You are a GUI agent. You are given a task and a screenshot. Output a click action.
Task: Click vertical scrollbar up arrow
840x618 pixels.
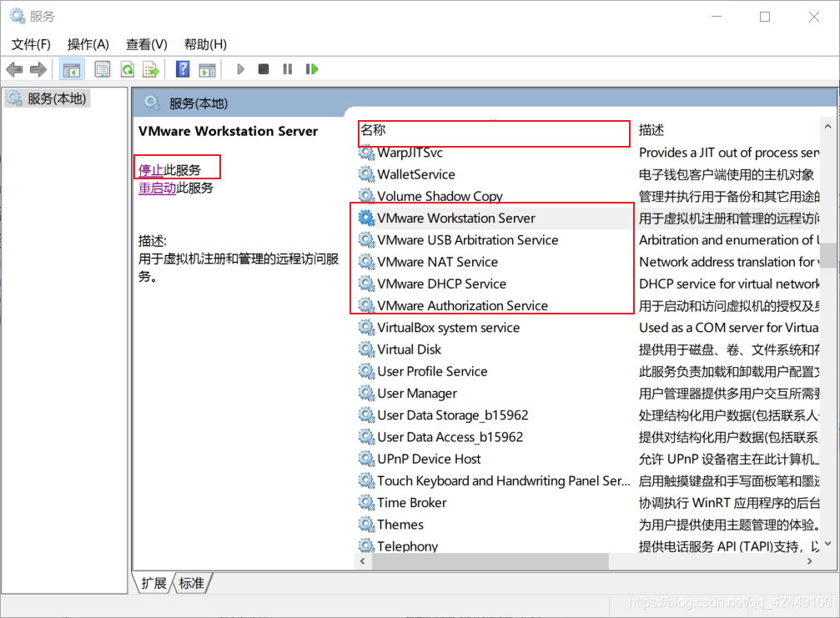pyautogui.click(x=827, y=127)
